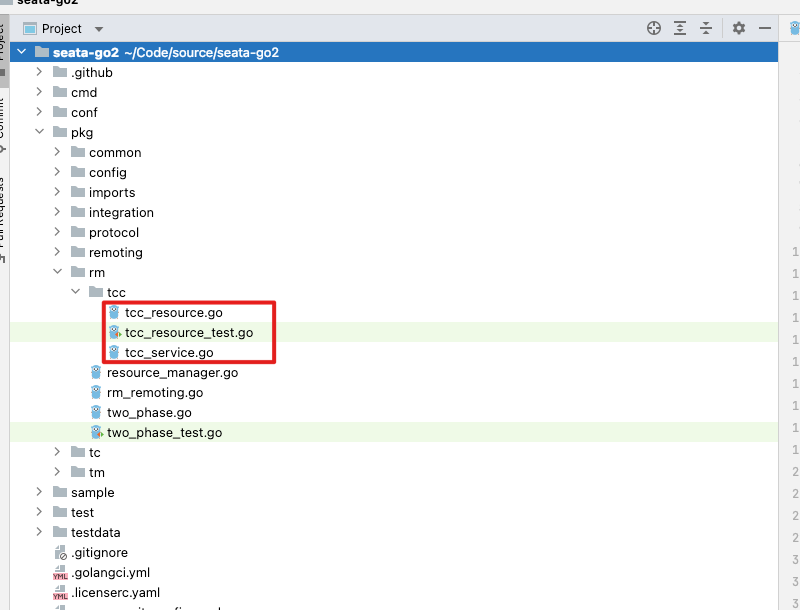Select the resource_manager.go file name
This screenshot has width=800, height=610.
(172, 373)
